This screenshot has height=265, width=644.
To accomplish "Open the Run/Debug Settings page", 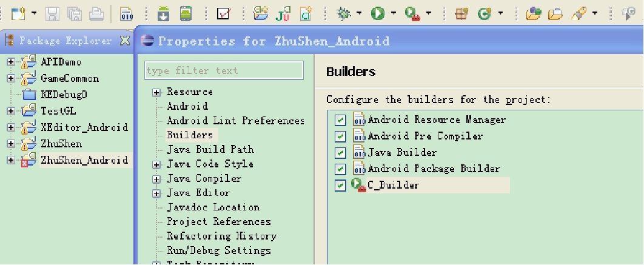I will pyautogui.click(x=219, y=250).
